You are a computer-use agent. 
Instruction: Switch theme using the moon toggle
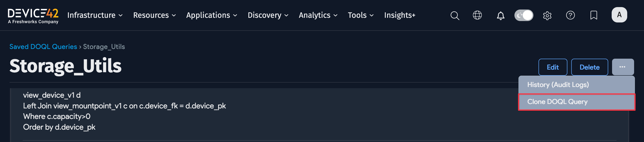(524, 15)
